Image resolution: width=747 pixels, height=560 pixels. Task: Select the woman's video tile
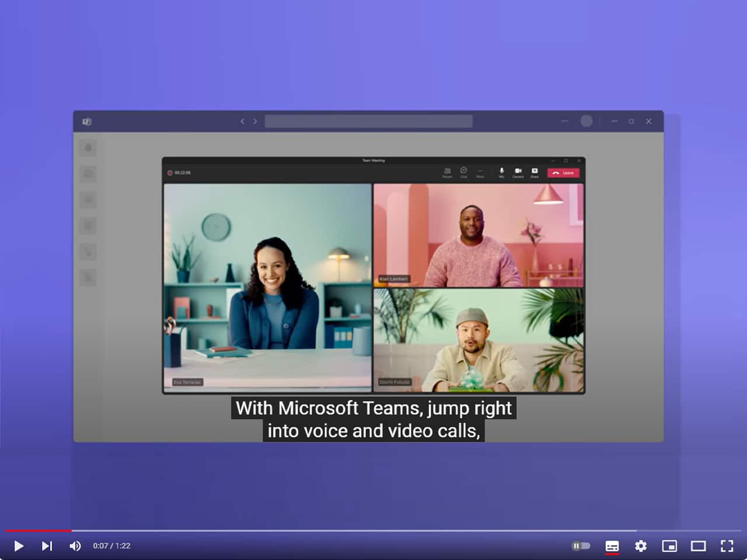coord(267,287)
